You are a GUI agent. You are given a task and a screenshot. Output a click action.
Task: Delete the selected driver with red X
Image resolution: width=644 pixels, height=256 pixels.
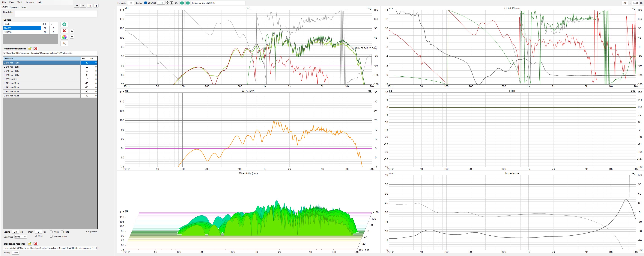[64, 31]
